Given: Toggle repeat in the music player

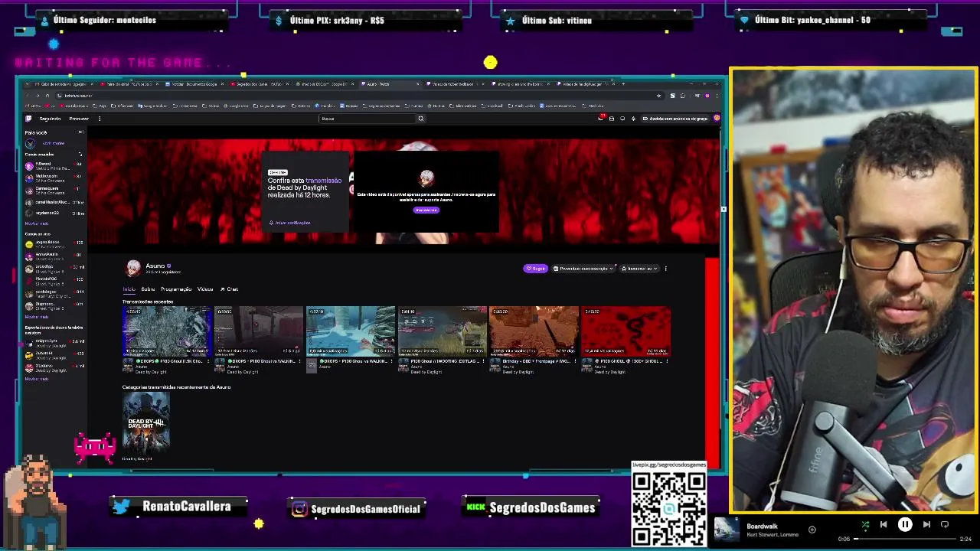Looking at the screenshot, I should tap(945, 524).
